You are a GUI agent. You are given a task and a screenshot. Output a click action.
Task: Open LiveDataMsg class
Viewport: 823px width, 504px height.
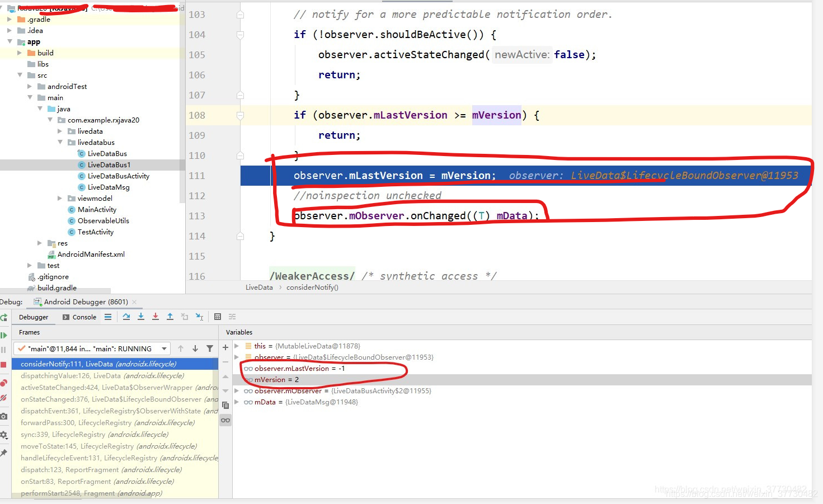click(x=108, y=187)
